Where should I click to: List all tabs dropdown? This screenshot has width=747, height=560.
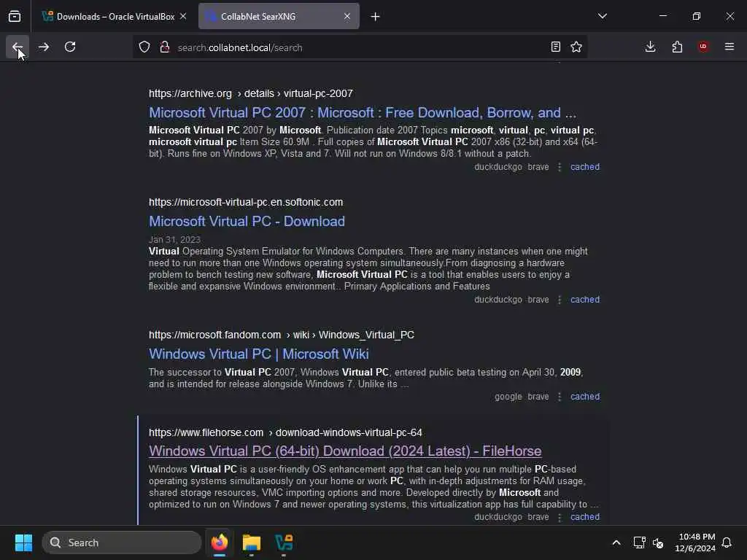[603, 16]
